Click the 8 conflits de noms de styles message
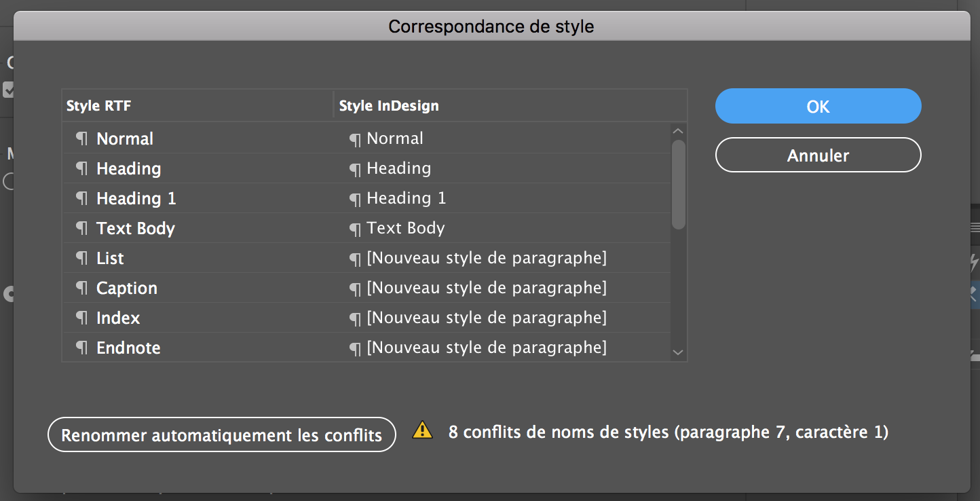The width and height of the screenshot is (980, 501). coord(668,432)
